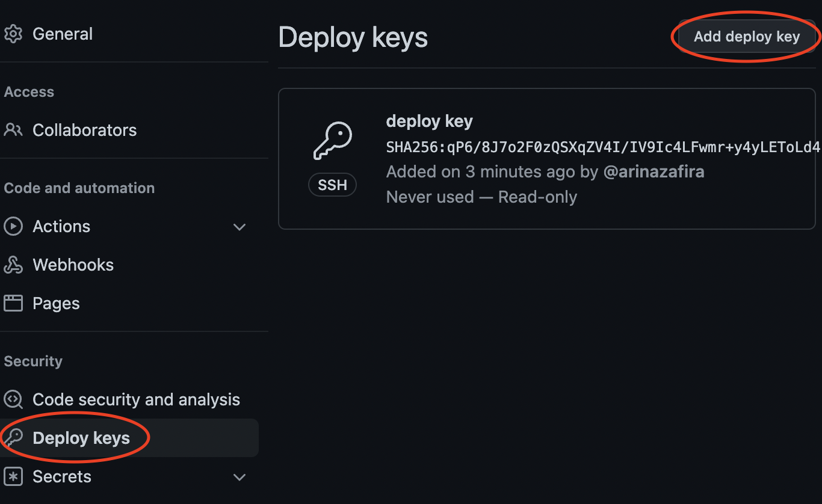Select Code security and analysis

pos(136,399)
